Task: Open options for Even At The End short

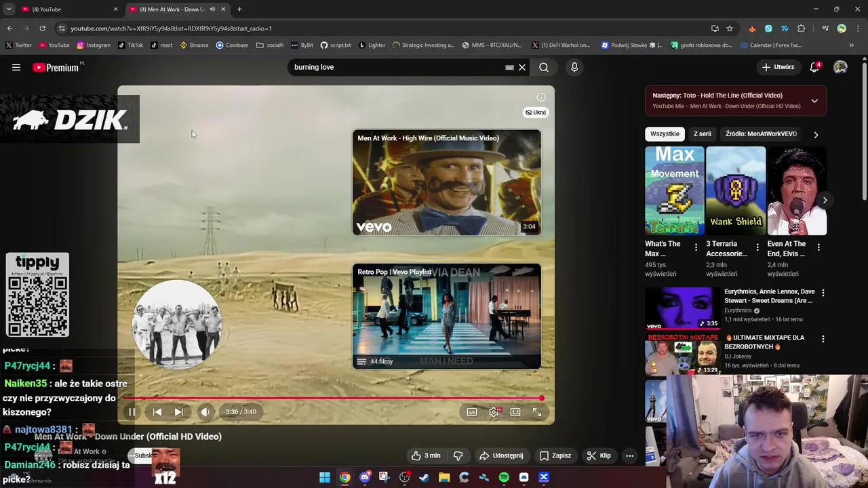Action: click(x=818, y=247)
